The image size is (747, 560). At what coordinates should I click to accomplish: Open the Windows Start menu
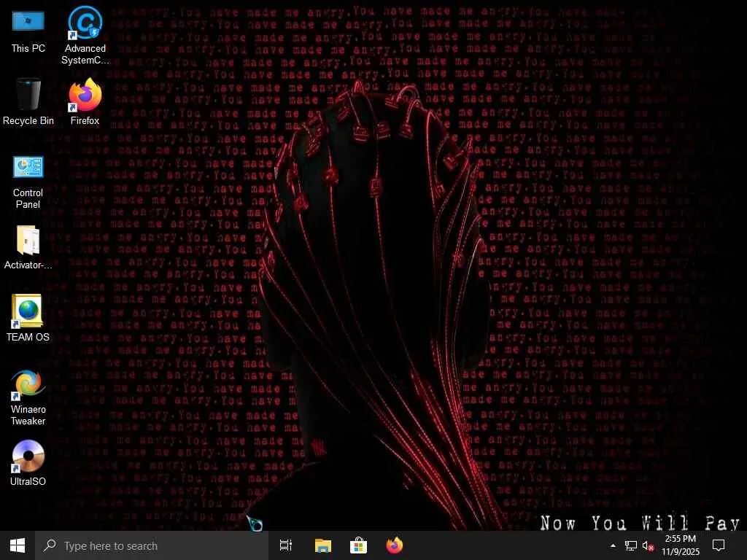18,545
